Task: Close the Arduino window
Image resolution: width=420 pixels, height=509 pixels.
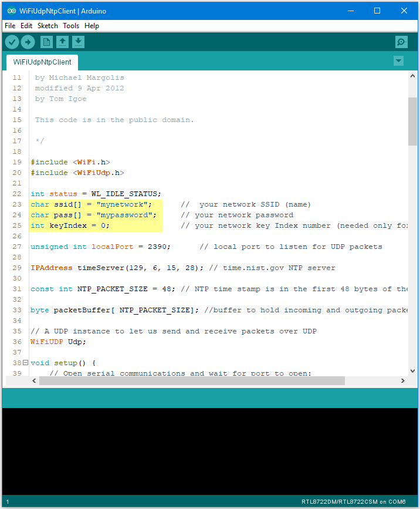Action: (404, 11)
